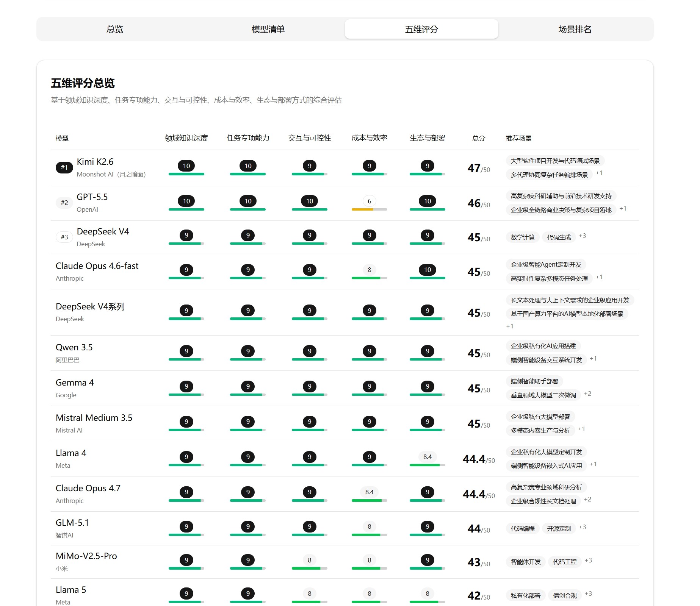Click GPT-5.5 total score 46/50
Viewport: 700px width, 606px height.
tap(479, 203)
